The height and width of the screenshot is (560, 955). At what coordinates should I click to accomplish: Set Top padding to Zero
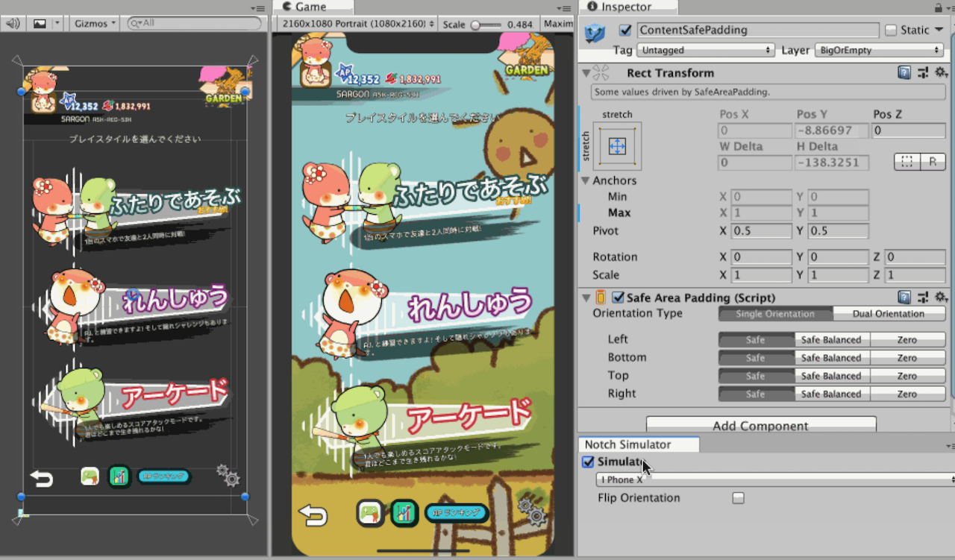(907, 375)
